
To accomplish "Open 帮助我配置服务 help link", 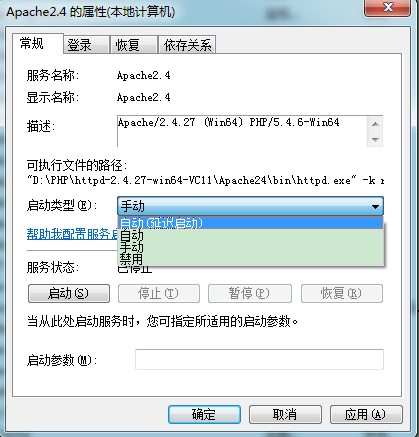I will (x=72, y=234).
